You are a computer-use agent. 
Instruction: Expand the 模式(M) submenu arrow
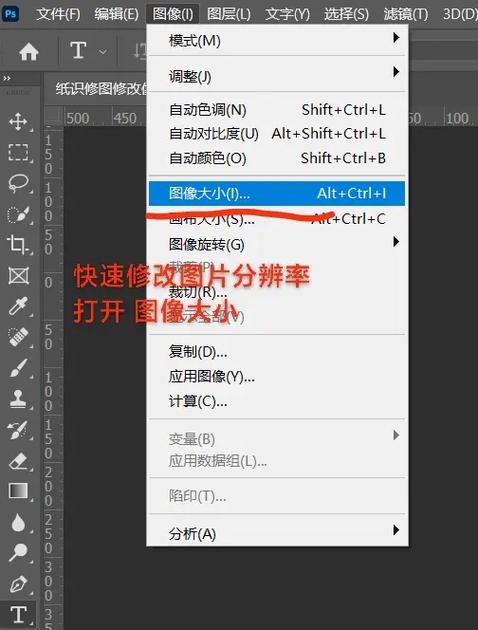(x=396, y=38)
